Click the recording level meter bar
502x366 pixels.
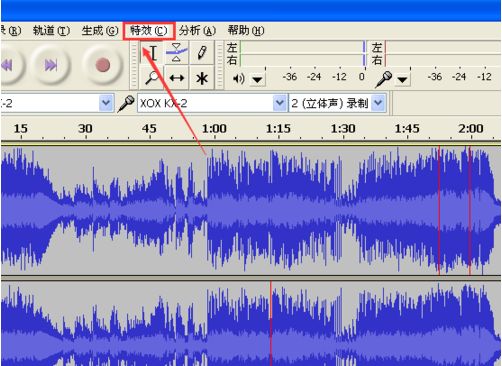443,53
